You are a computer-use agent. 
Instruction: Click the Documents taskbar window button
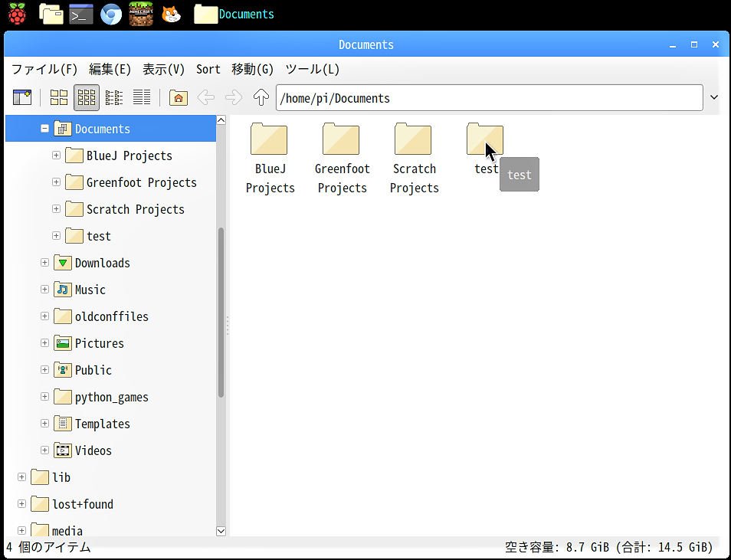coord(234,14)
